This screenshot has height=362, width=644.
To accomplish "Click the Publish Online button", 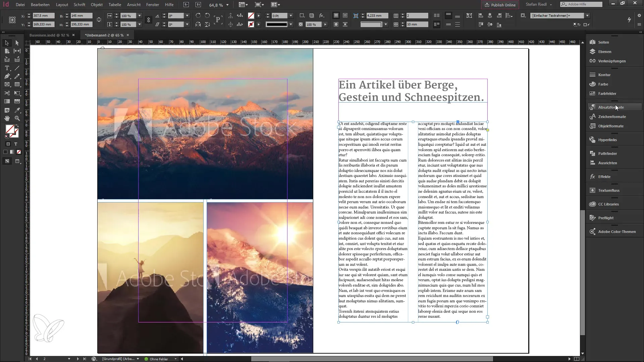I will point(500,5).
